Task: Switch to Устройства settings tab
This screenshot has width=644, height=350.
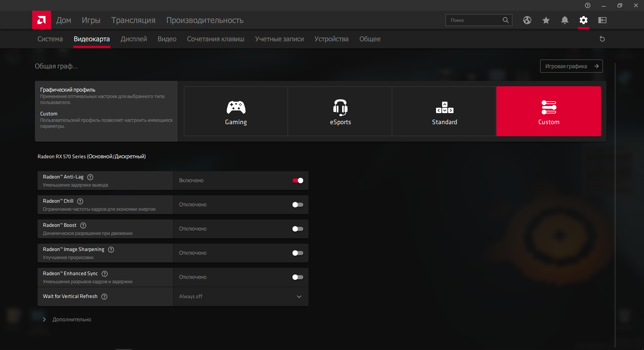Action: (331, 39)
